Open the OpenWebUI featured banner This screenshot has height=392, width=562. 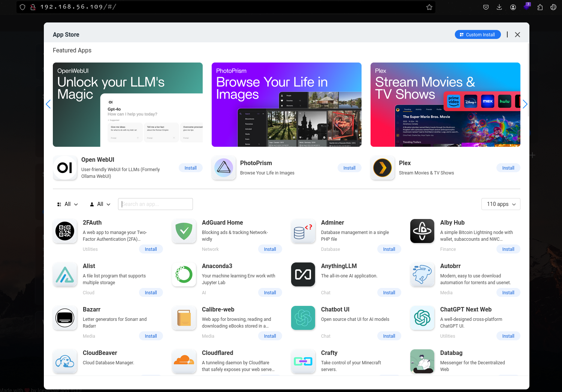pyautogui.click(x=128, y=104)
